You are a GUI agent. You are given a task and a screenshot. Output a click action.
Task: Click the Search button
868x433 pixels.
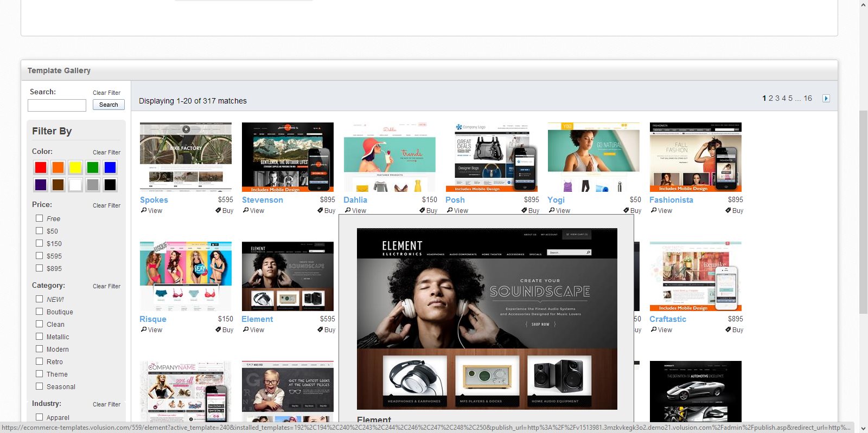(x=108, y=105)
